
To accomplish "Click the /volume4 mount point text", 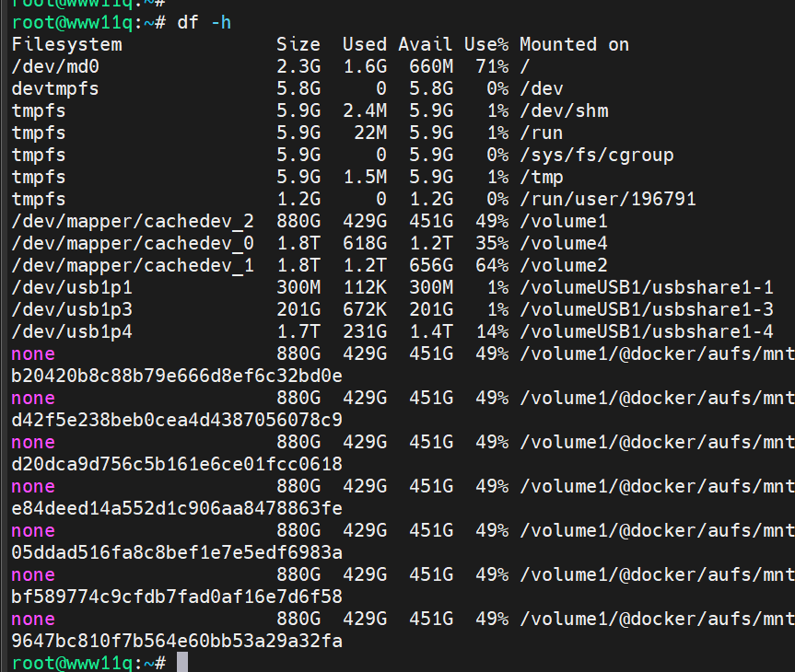I will click(x=564, y=244).
